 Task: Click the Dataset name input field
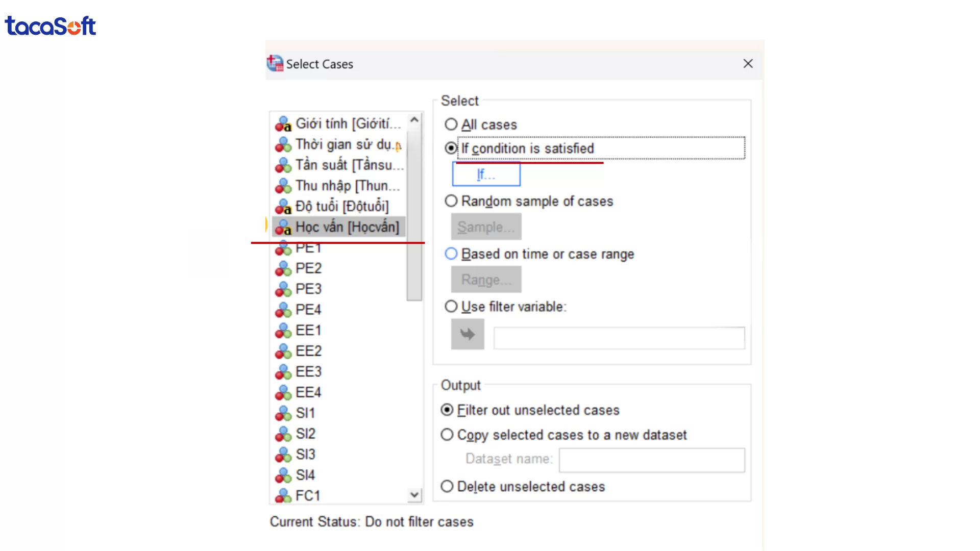pyautogui.click(x=651, y=460)
